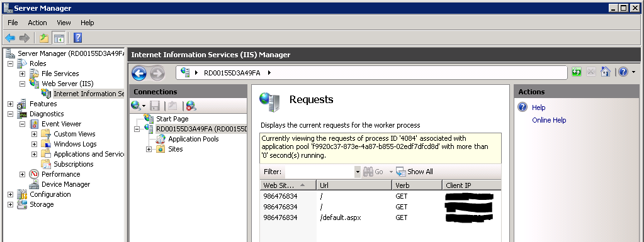Open the IIS Help question mark icon
Image resolution: width=644 pixels, height=242 pixels.
623,72
